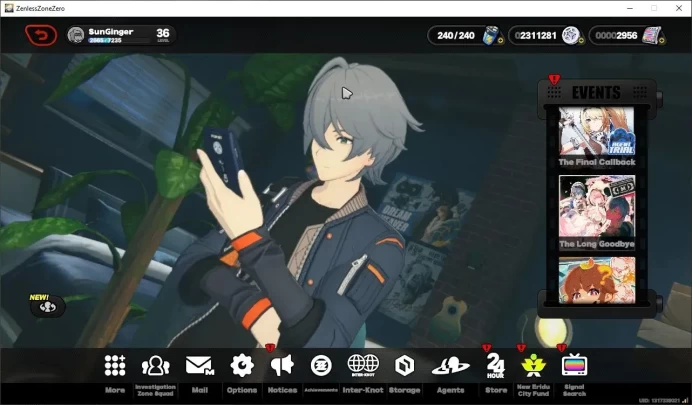Click the Investigation Zone Squad label
This screenshot has height=405, width=692.
tap(155, 390)
